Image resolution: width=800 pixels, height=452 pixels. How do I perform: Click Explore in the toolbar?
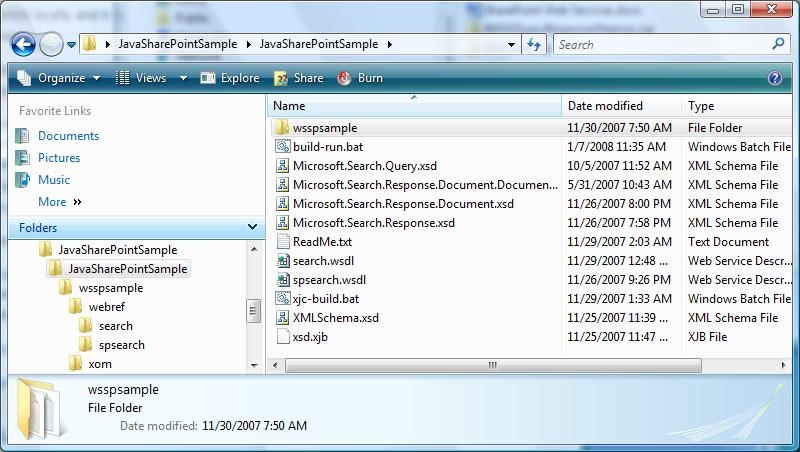pyautogui.click(x=230, y=78)
